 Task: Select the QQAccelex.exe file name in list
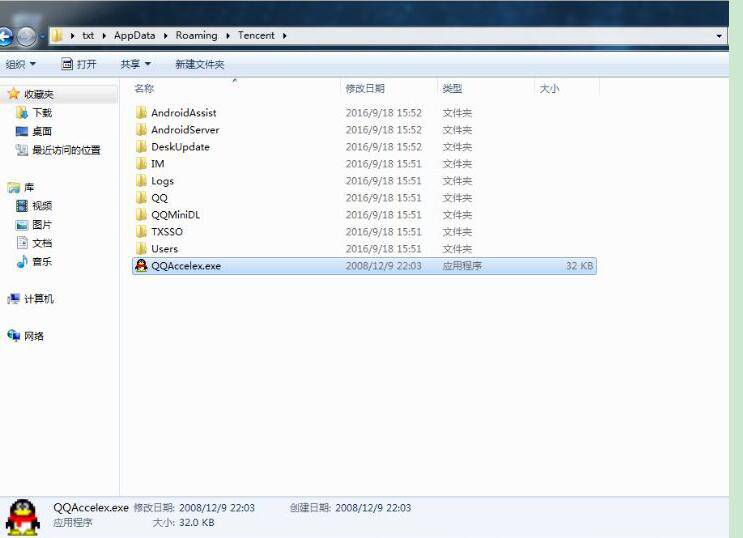(x=186, y=266)
